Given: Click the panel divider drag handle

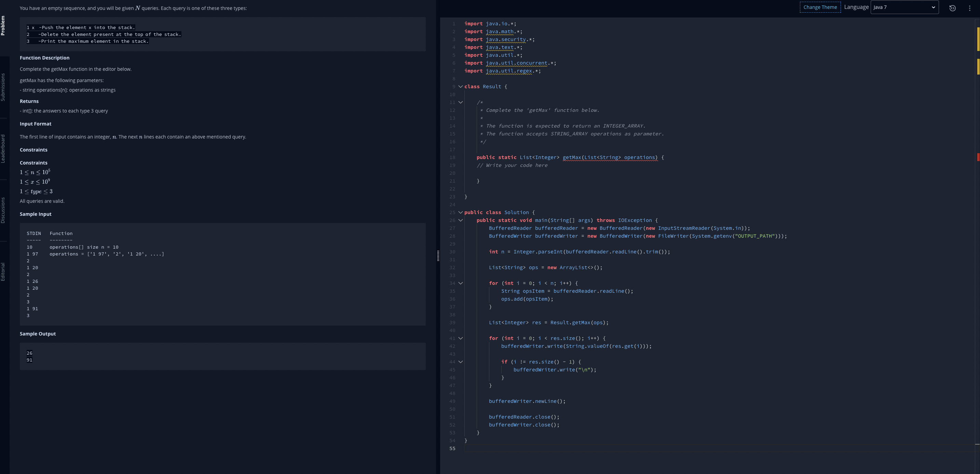Looking at the screenshot, I should 438,256.
